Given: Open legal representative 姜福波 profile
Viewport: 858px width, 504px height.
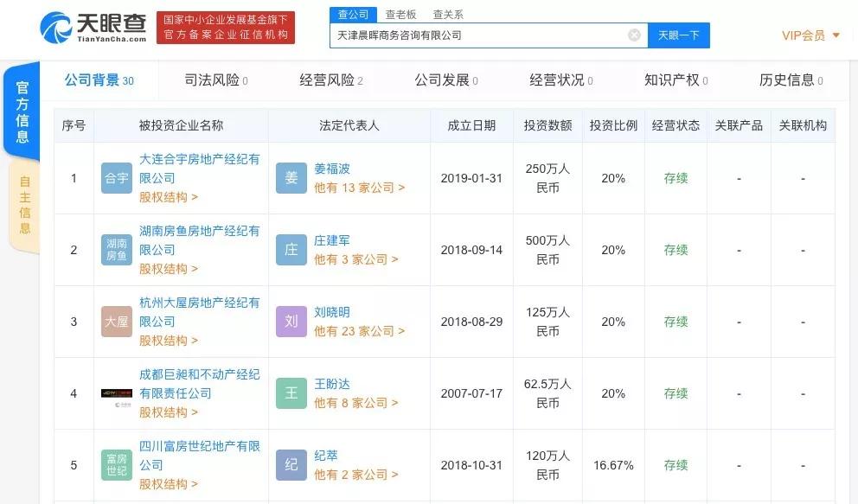Looking at the screenshot, I should [x=331, y=169].
